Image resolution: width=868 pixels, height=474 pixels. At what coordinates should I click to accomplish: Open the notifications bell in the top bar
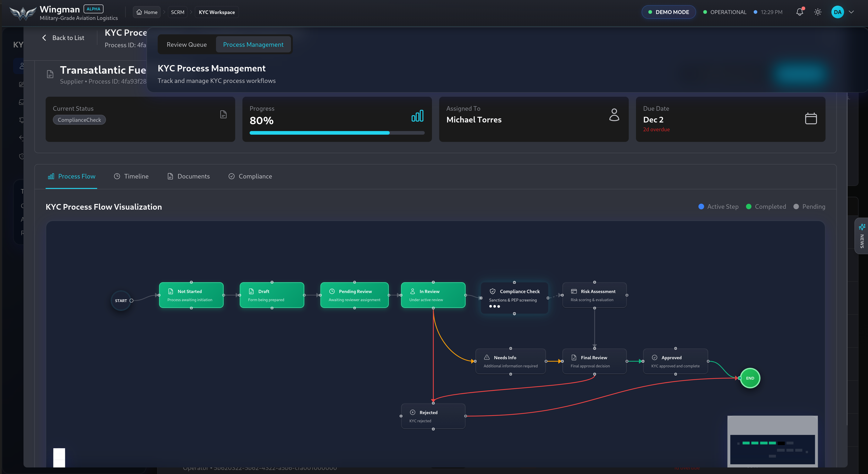(799, 12)
